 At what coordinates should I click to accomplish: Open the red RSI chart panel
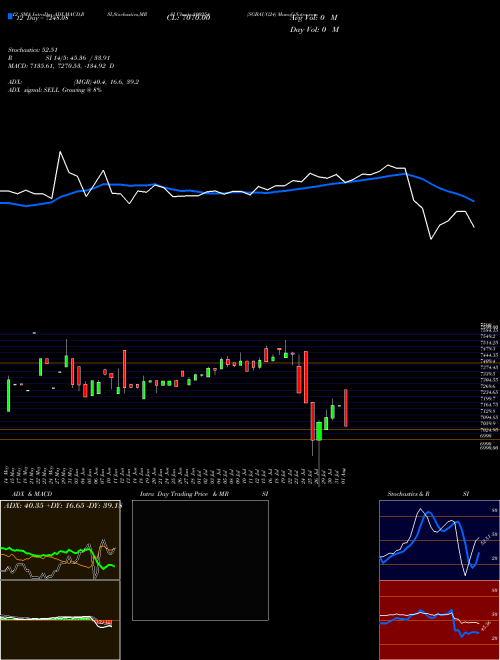[x=439, y=620]
